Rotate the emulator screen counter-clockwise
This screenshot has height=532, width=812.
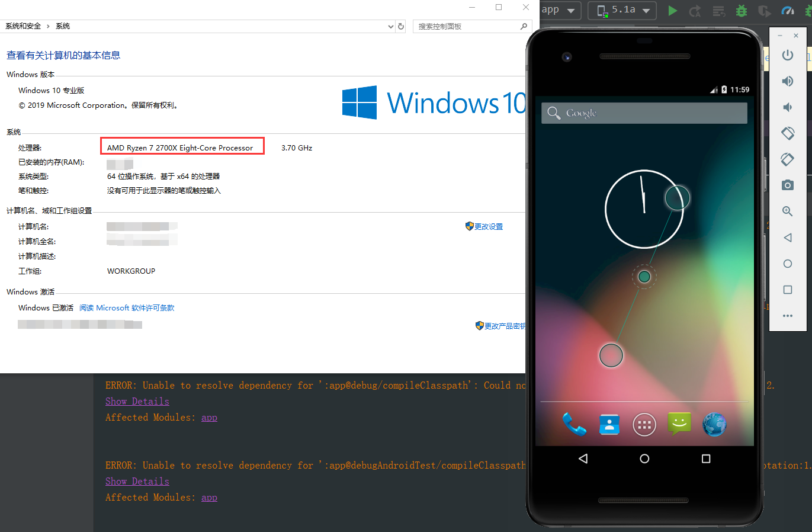(x=788, y=133)
